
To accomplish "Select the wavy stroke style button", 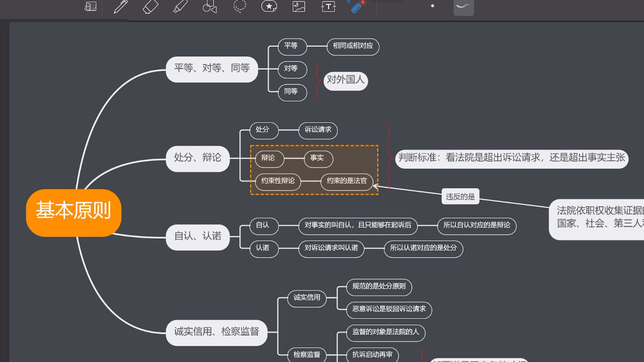I will (x=464, y=6).
